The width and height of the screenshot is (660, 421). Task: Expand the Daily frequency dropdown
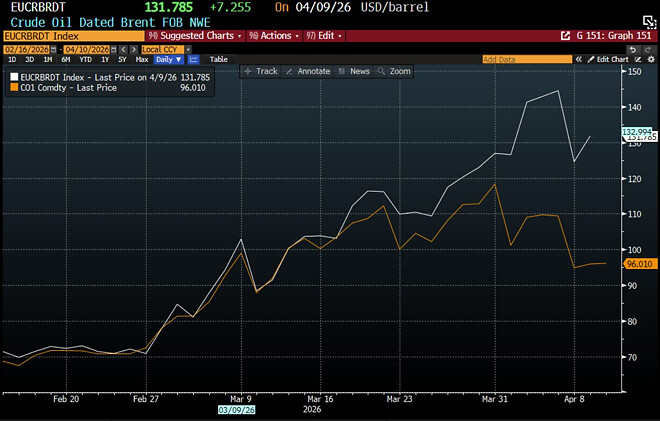click(168, 60)
